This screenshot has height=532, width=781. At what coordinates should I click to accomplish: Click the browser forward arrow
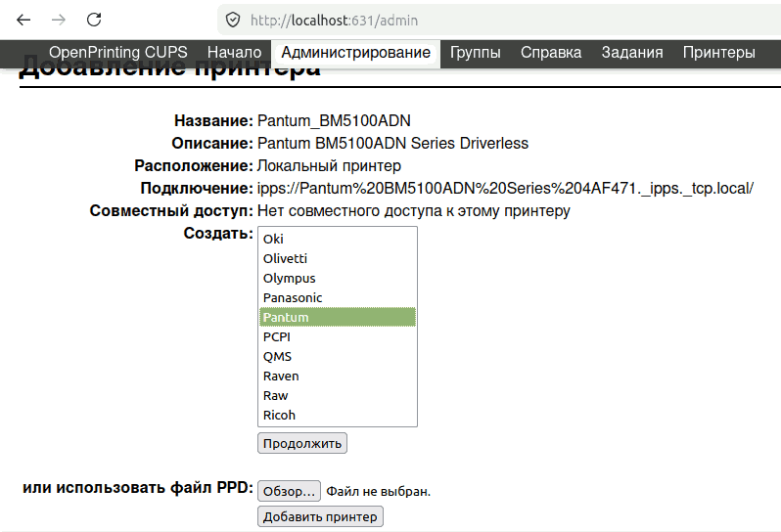click(x=59, y=20)
